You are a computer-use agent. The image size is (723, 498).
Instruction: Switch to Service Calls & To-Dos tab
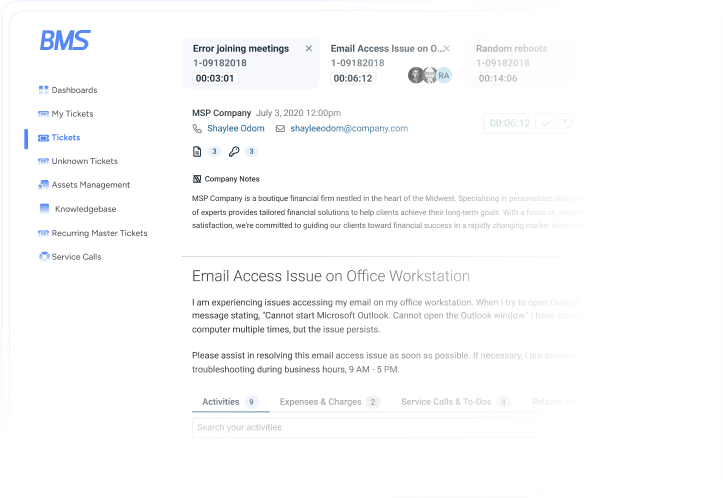pyautogui.click(x=446, y=402)
